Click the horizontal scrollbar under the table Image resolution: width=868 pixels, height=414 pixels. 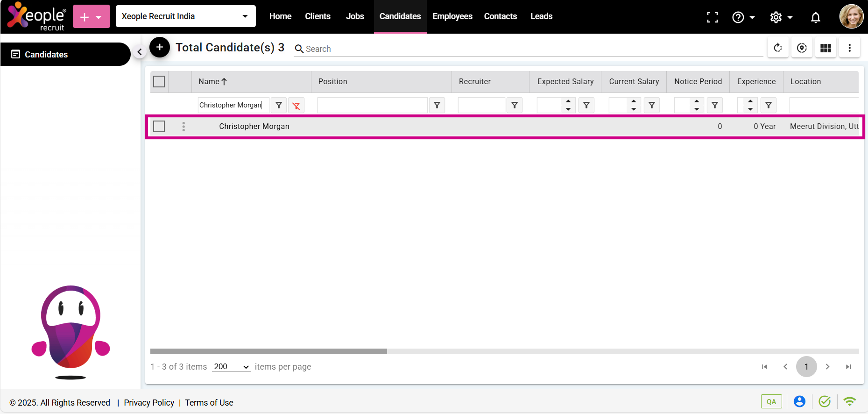(269, 351)
